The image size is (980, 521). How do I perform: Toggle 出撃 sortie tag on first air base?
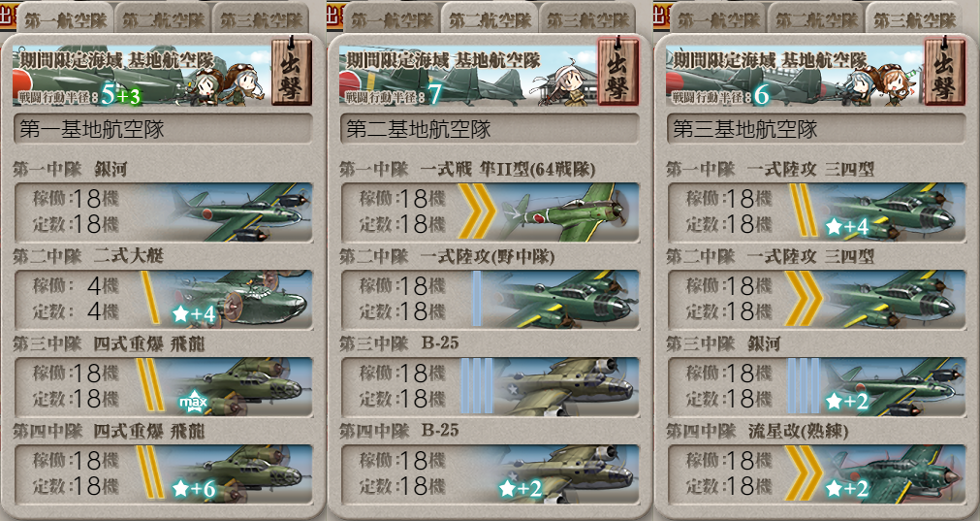[291, 71]
